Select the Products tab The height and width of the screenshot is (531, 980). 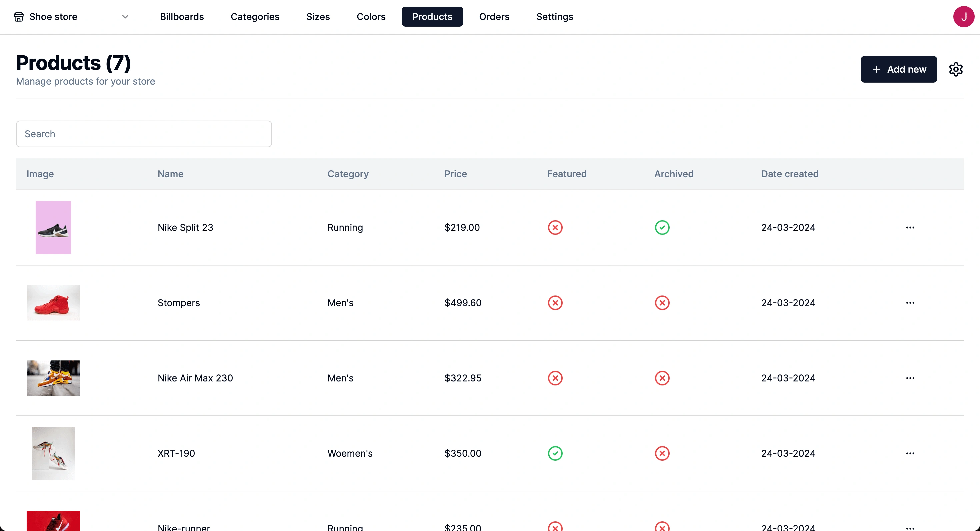[432, 17]
